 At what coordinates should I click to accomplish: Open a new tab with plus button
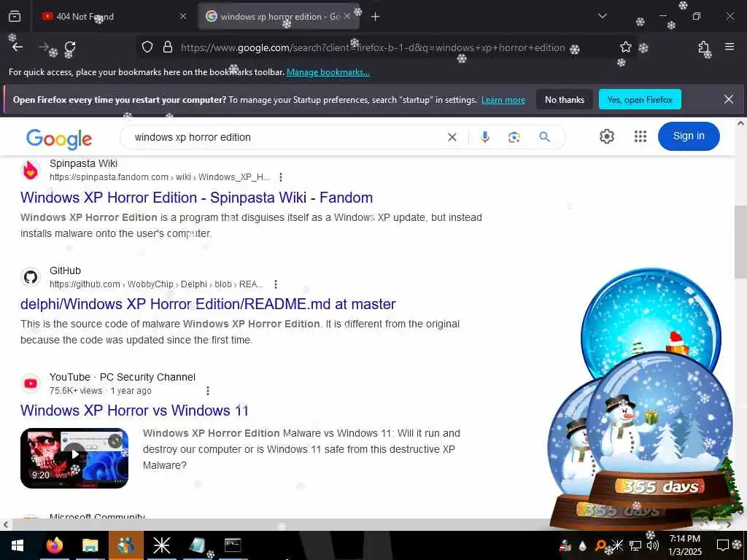coord(376,17)
